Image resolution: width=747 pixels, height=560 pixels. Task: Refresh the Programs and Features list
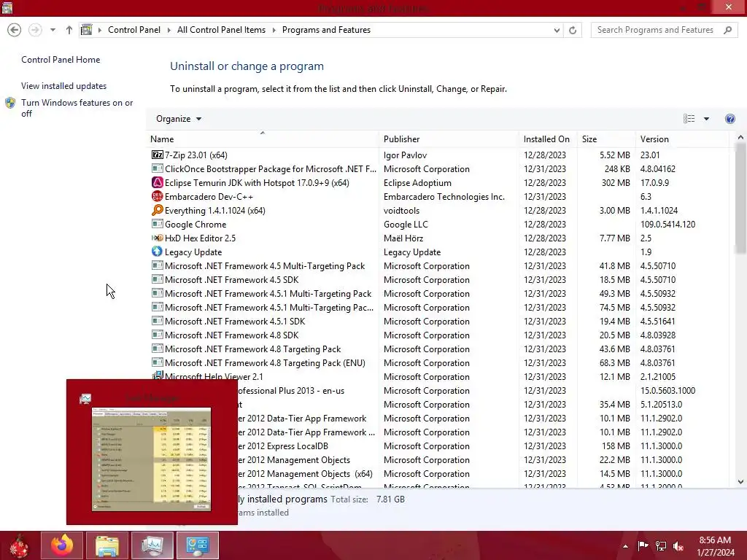(x=573, y=30)
